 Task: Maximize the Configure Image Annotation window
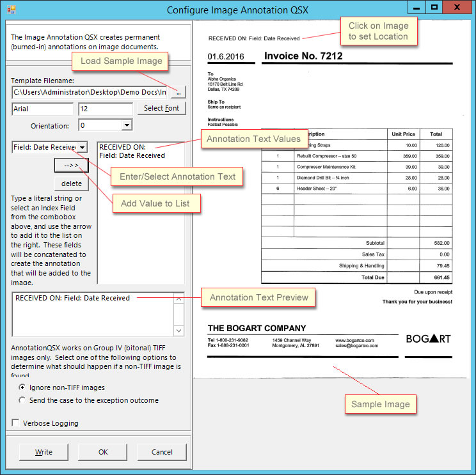point(434,8)
